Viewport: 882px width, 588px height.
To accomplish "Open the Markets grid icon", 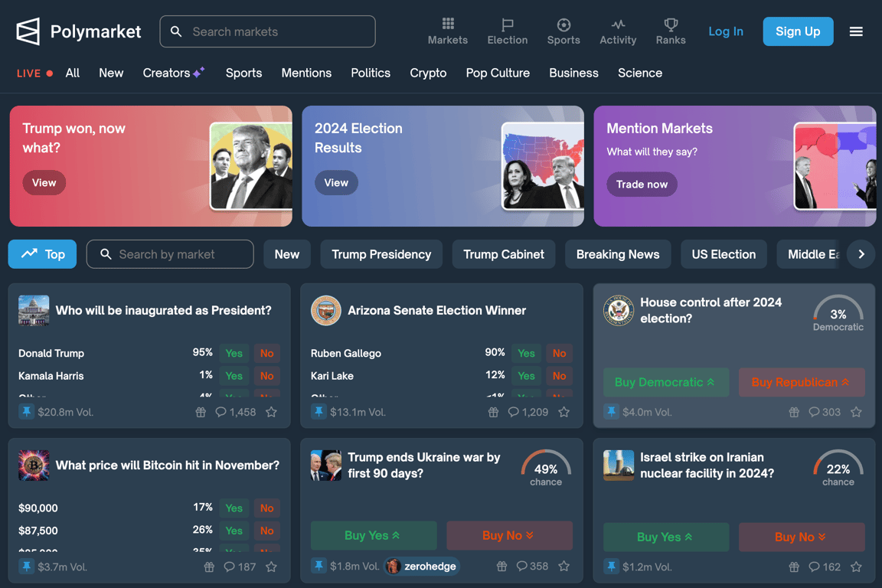I will [x=448, y=24].
